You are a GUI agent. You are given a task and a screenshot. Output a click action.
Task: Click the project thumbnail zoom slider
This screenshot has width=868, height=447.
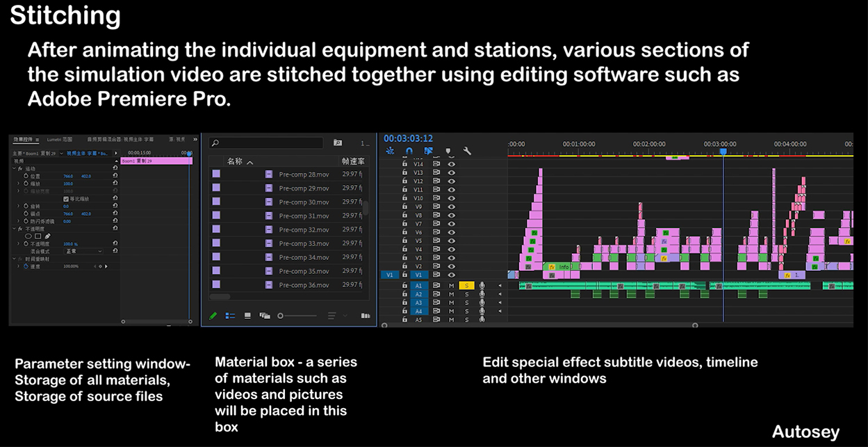(281, 316)
